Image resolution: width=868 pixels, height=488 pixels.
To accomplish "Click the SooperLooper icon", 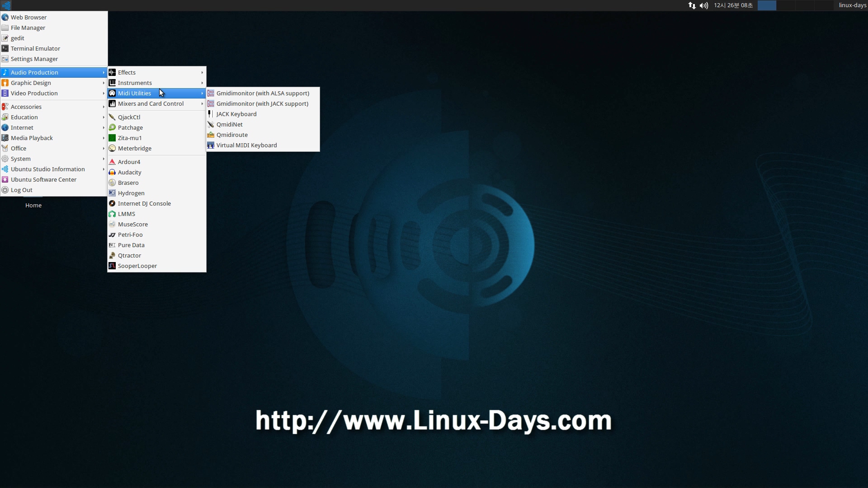I will pos(112,266).
